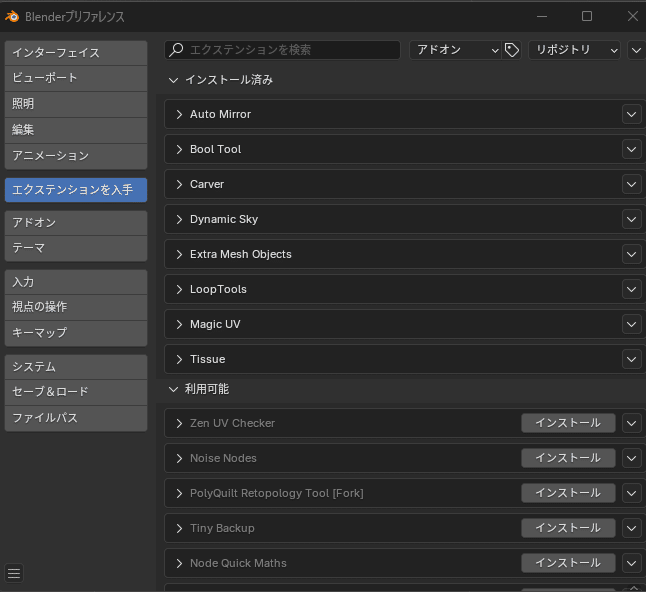Expand the Dynamic Sky entry
Image resolution: width=646 pixels, height=592 pixels.
(179, 219)
